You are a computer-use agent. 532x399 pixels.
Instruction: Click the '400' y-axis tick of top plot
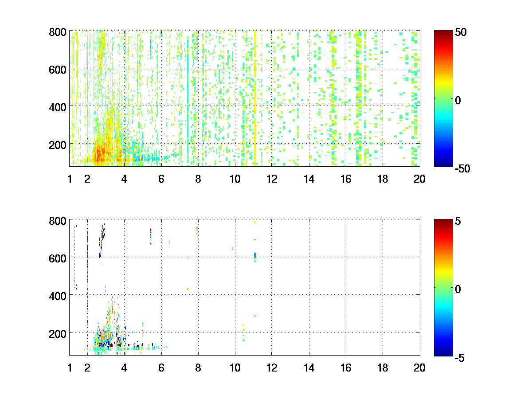point(58,107)
